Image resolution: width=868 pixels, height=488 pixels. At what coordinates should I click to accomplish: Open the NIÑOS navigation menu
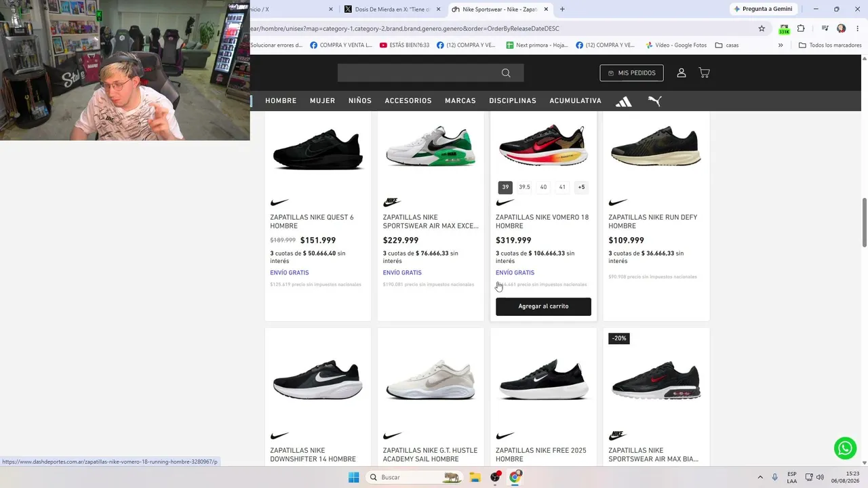pos(360,101)
